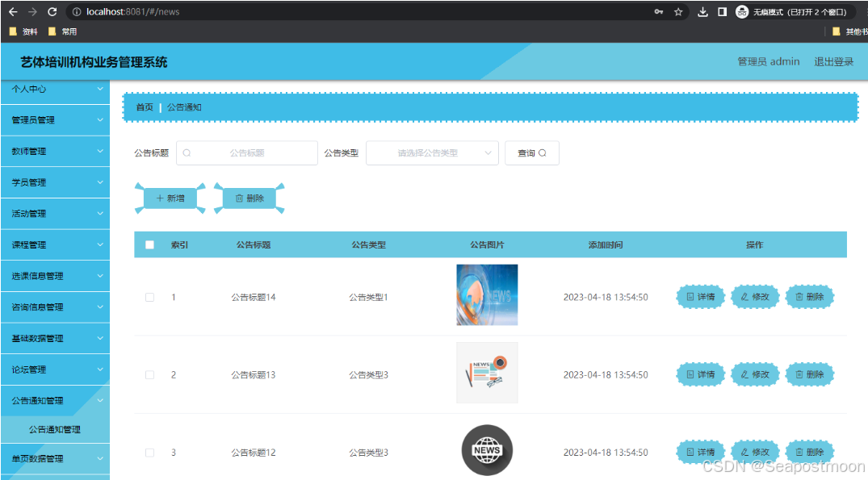Screen dimensions: 868x480
Task: Click the magnifier icon inside 公告标题 search box
Action: 186,152
